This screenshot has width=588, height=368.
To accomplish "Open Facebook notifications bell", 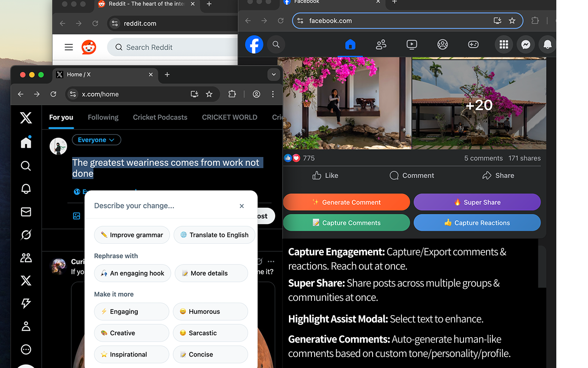I will pyautogui.click(x=548, y=45).
